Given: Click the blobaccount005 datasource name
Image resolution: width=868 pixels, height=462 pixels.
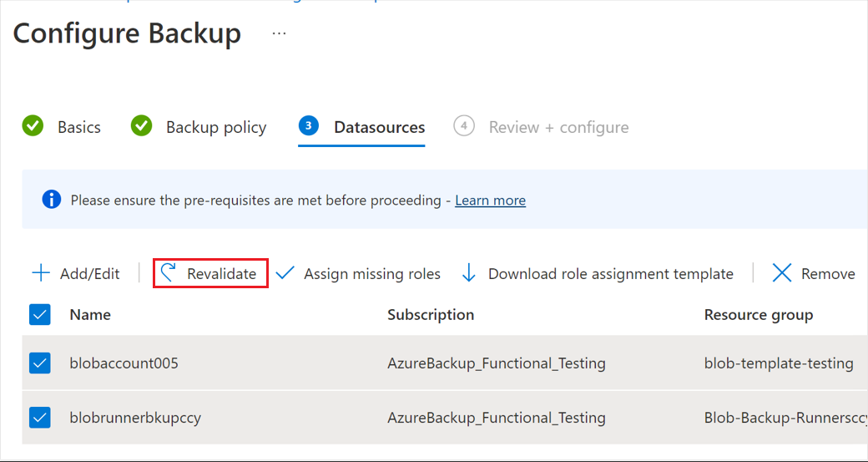Looking at the screenshot, I should (x=124, y=363).
